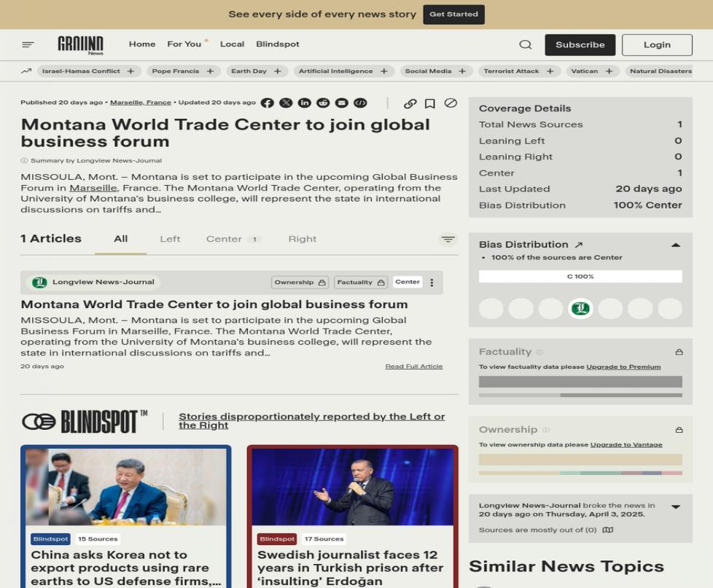Click Upgrade to Vantage link
The height and width of the screenshot is (588, 713).
(x=626, y=445)
